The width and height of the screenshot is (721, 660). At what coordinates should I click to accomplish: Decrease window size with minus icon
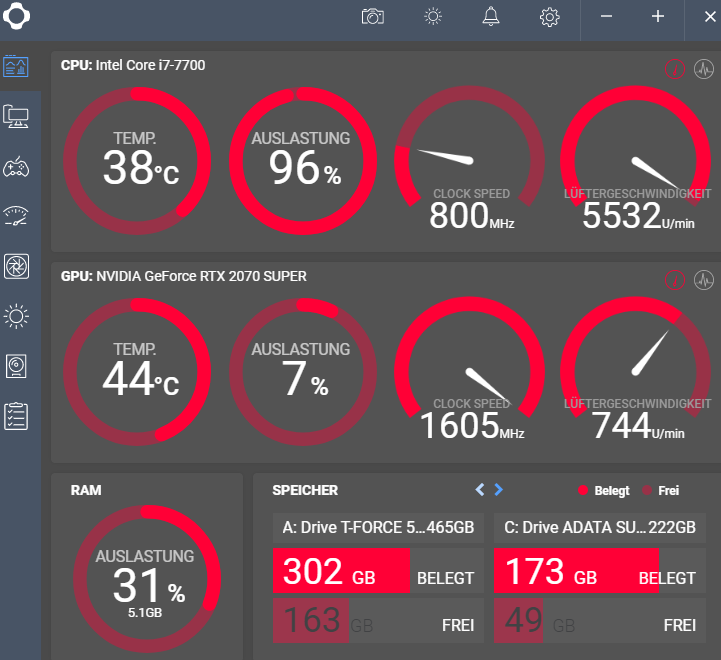pyautogui.click(x=606, y=17)
